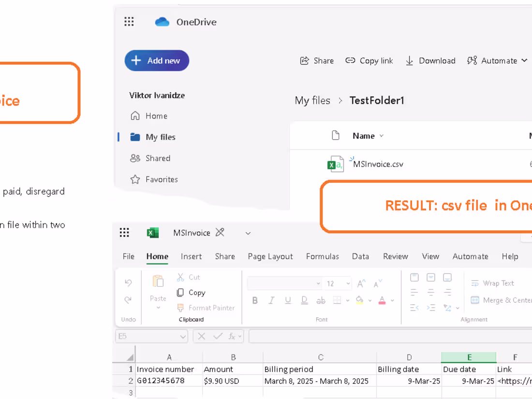Toggle Underline formatting

[x=288, y=301]
